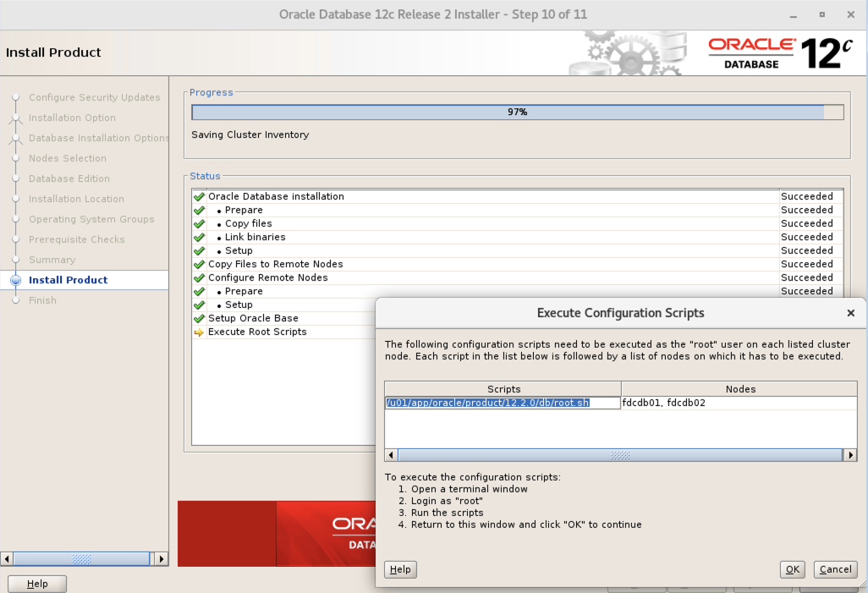Select Installation Location step

(76, 199)
